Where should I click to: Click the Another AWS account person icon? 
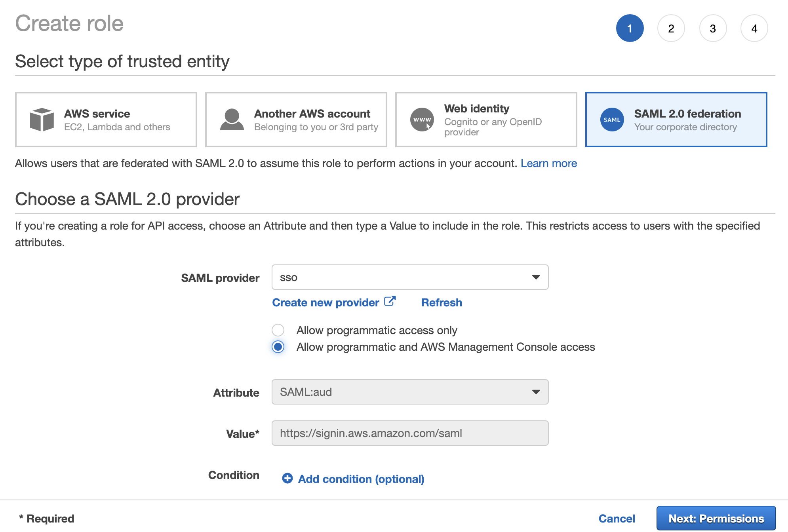click(x=232, y=119)
